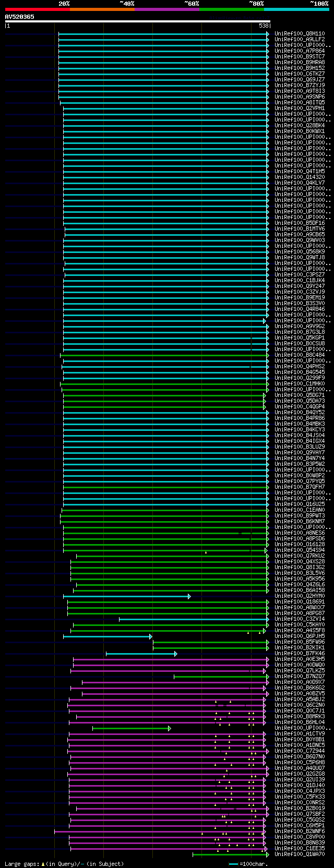
Task: Select the UniRef100_Q4T1H5 label
Action: [300, 172]
